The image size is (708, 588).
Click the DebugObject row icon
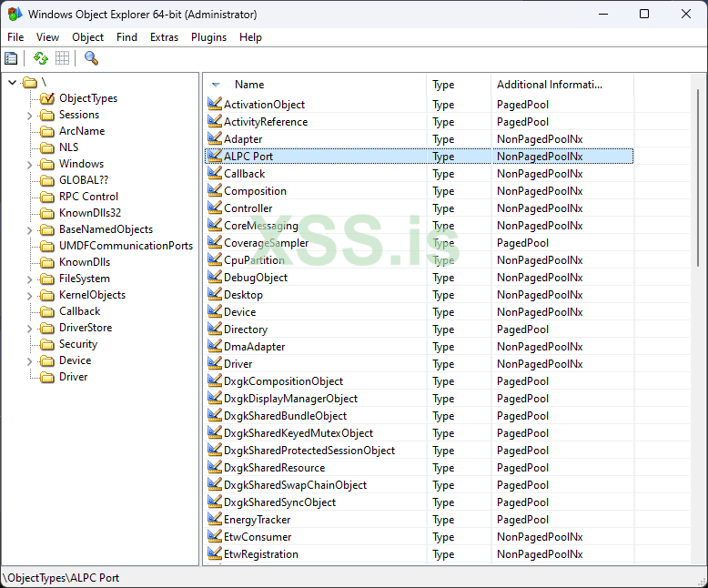(215, 278)
